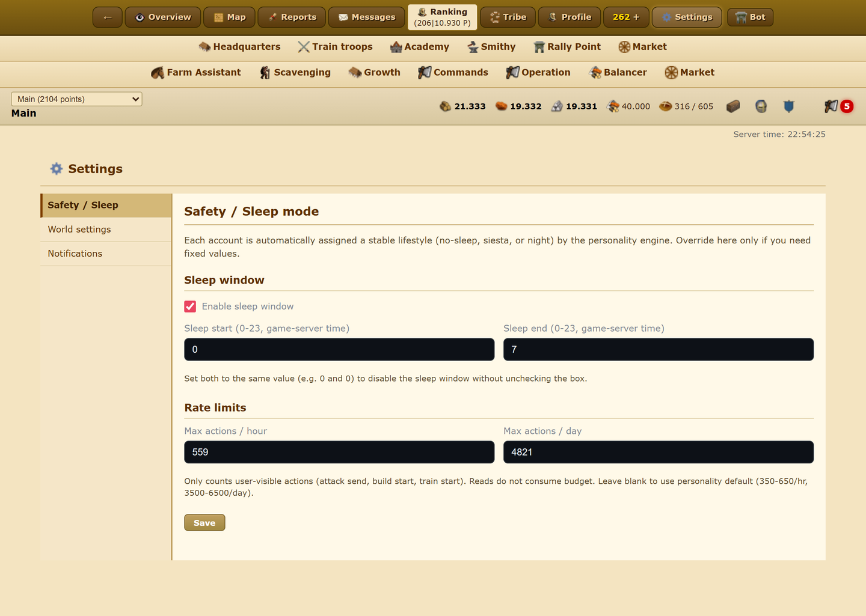Click the bread population icon
The width and height of the screenshot is (866, 616).
[x=665, y=106]
